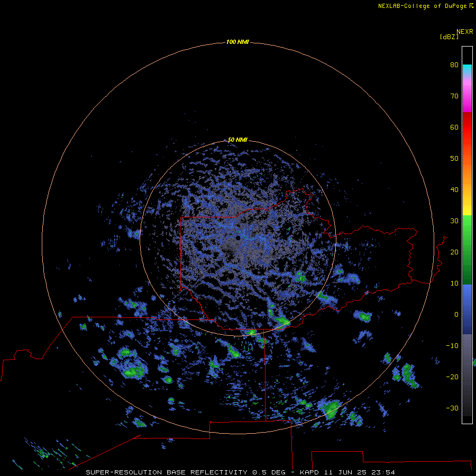Screen dimensions: 476x476
Task: Click the 60 value on the dBZ scale
Action: coord(454,127)
